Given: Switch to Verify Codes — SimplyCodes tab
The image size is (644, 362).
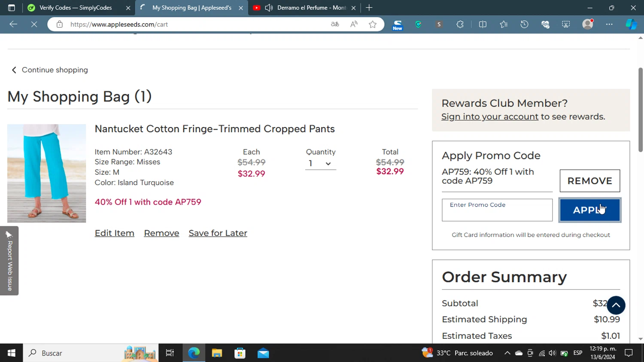Looking at the screenshot, I should click(76, 8).
